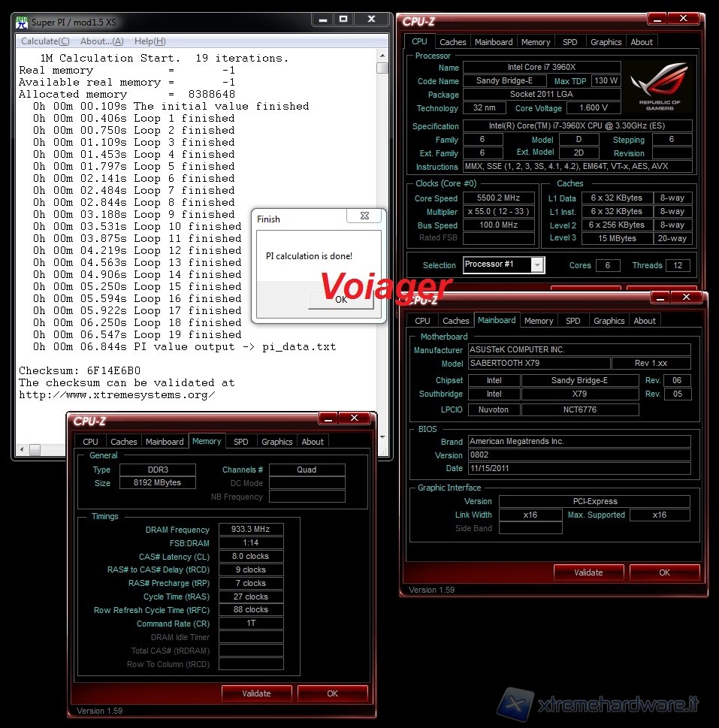Click the DRAM Frequency value field
Image resolution: width=719 pixels, height=728 pixels.
251,530
